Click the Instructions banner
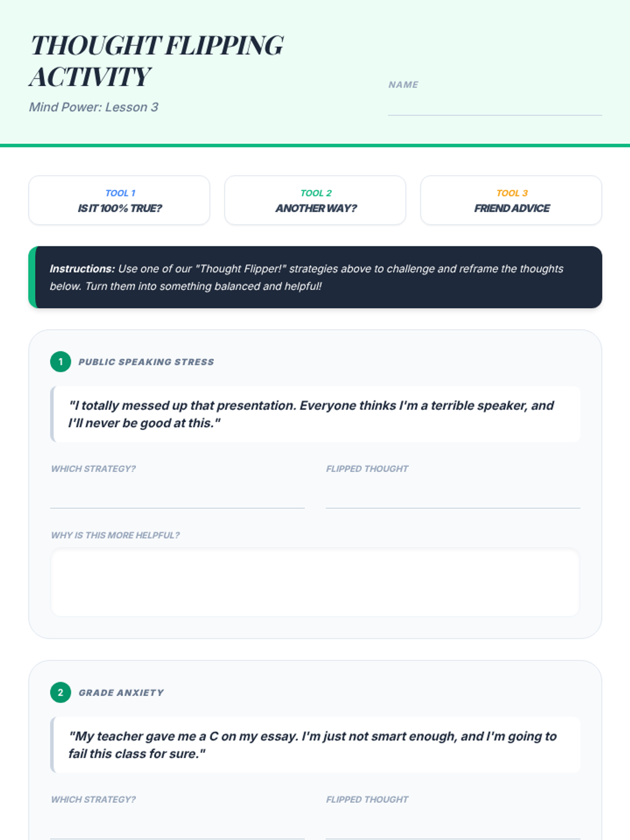The image size is (630, 840). tap(315, 277)
